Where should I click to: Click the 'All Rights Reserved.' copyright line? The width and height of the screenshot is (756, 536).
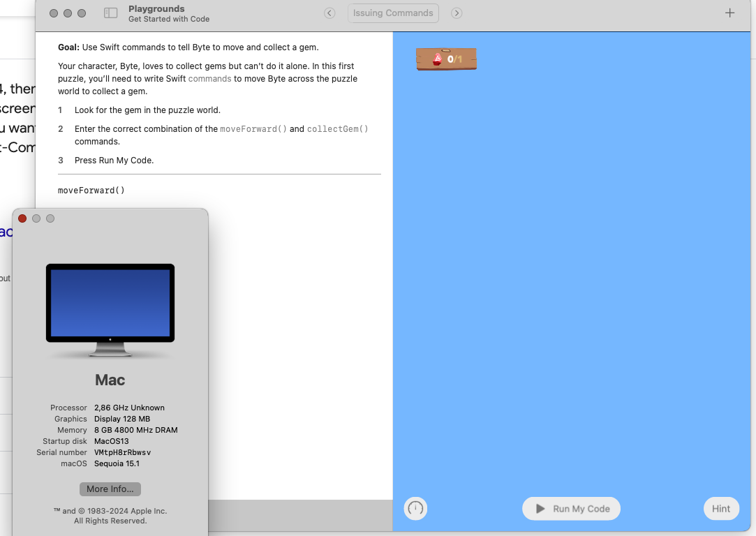tap(110, 521)
